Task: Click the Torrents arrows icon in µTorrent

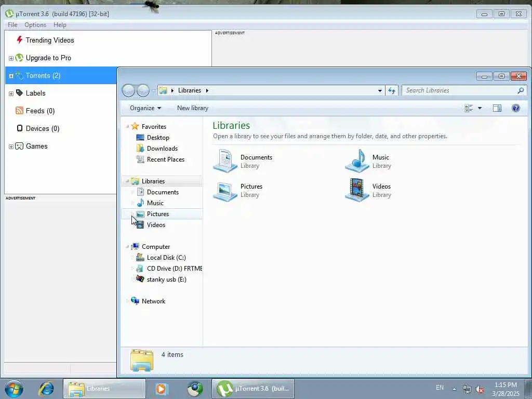Action: 19,75
